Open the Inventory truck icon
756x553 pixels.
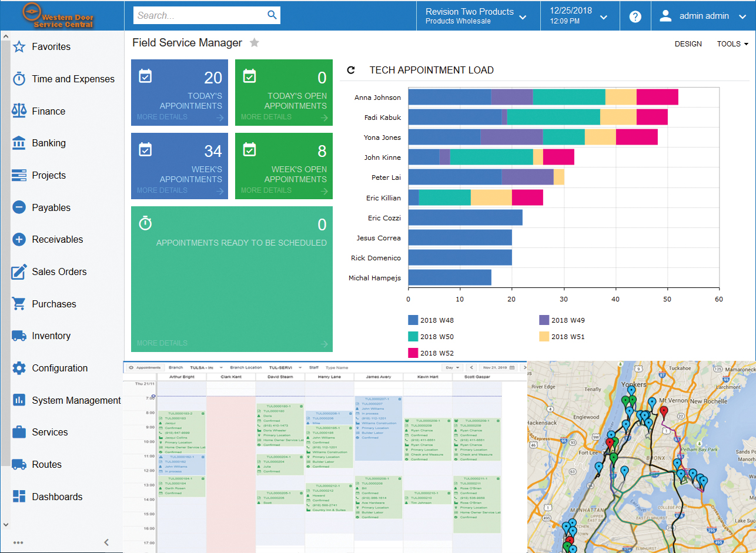click(19, 336)
